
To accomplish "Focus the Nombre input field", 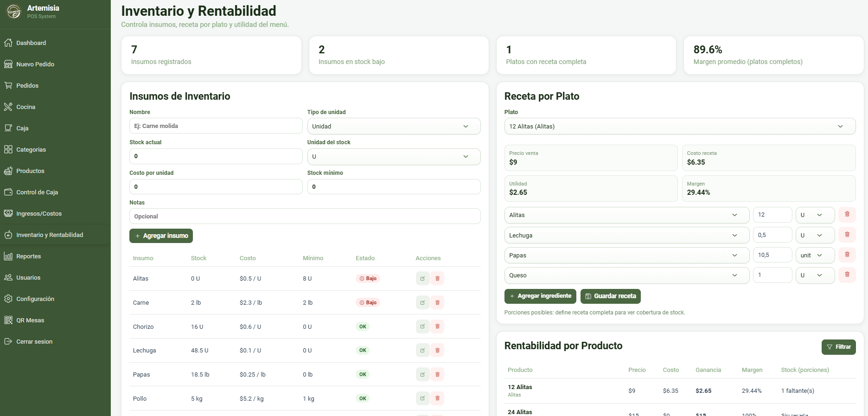I will pyautogui.click(x=216, y=126).
